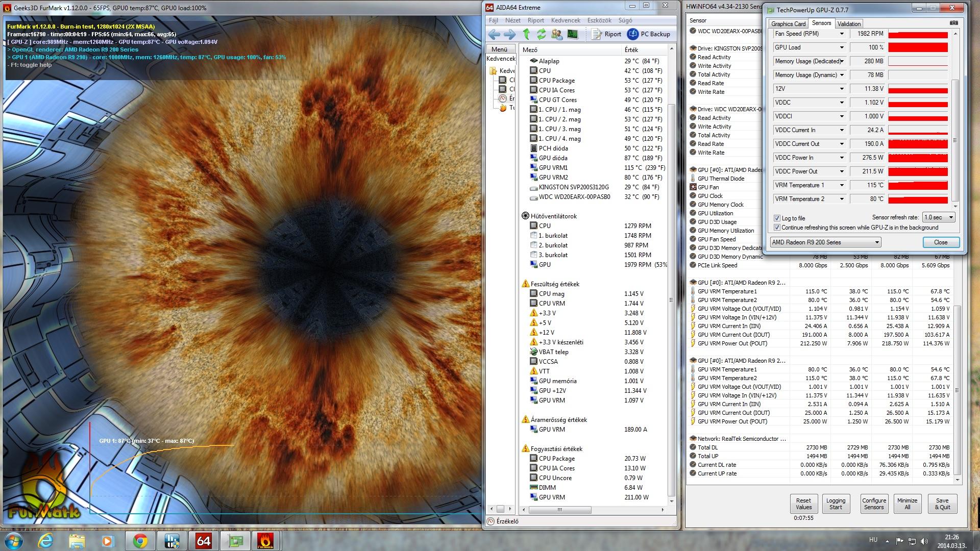
Task: Open VRM Temperature 1 sensor dropdown
Action: 842,185
